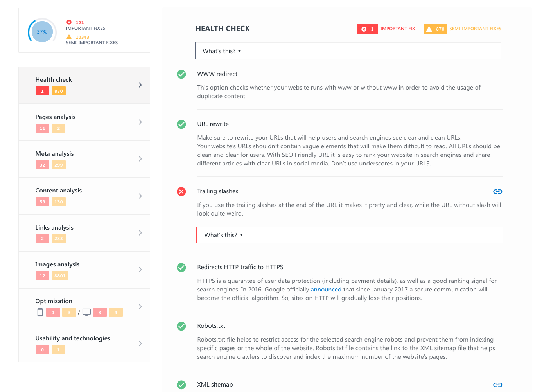Click the green check icon for Robots.txt
Screen dimensions: 551x392
[x=181, y=326]
